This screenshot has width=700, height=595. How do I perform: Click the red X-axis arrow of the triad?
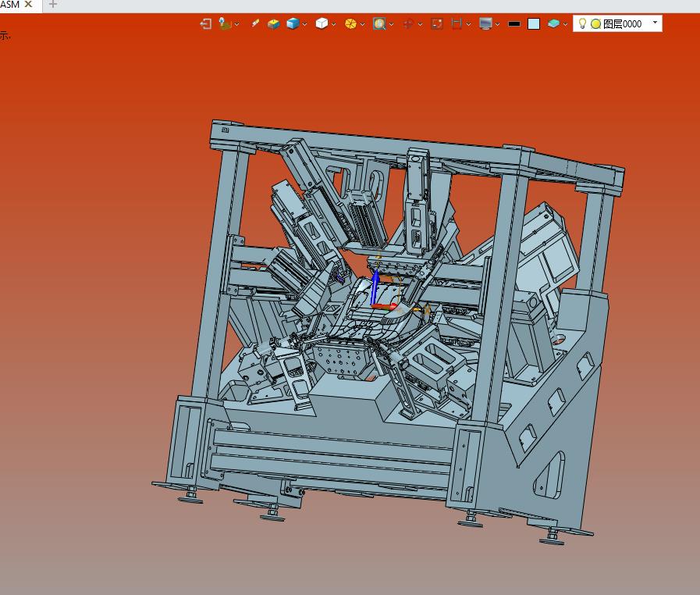tap(385, 306)
